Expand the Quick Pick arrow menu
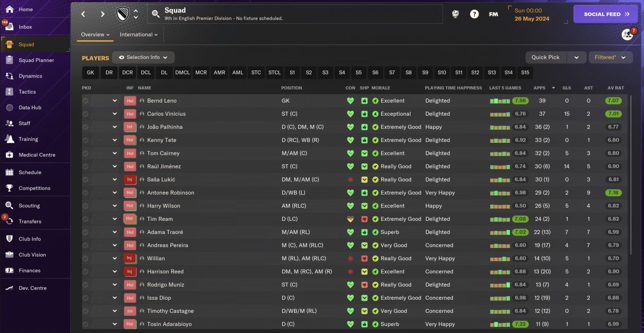The height and width of the screenshot is (333, 644). tap(577, 57)
